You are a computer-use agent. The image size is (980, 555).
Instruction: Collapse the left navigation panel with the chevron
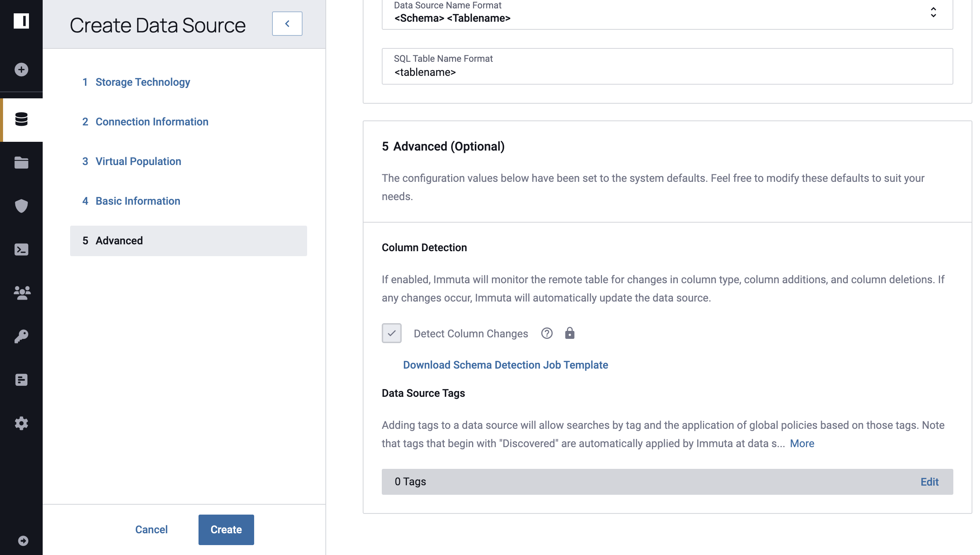(x=287, y=24)
